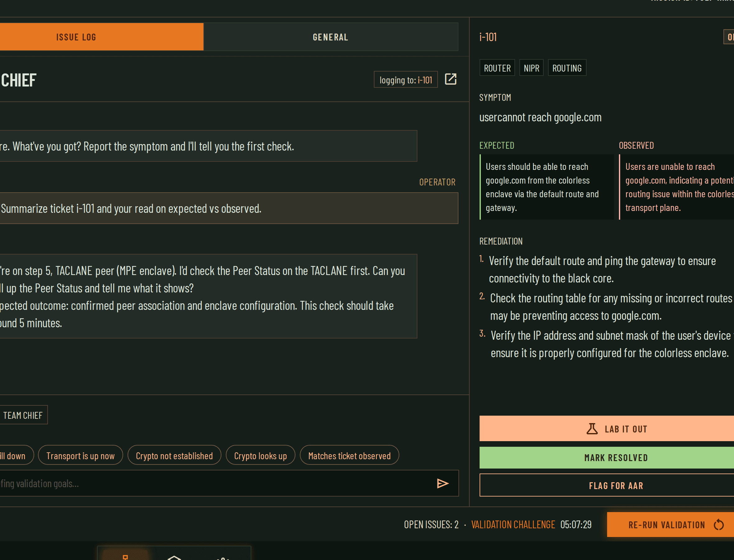Image resolution: width=734 pixels, height=560 pixels.
Task: Click chief message about TACLANE peer status
Action: click(x=209, y=296)
